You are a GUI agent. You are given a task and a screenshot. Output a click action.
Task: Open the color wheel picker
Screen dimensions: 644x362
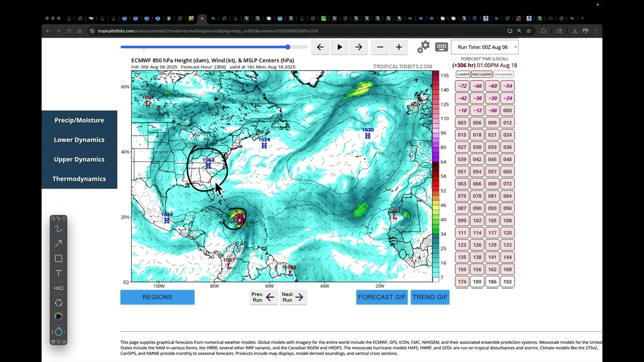pyautogui.click(x=58, y=317)
